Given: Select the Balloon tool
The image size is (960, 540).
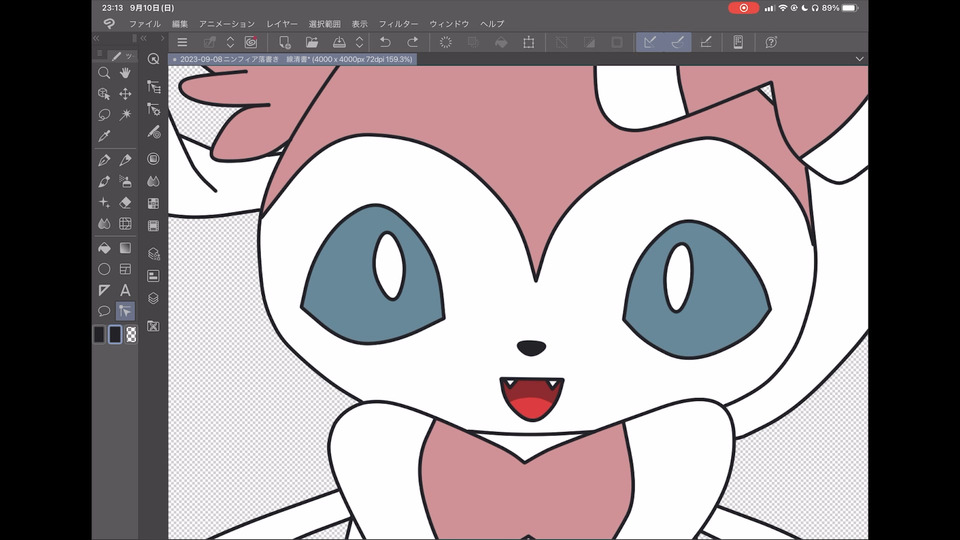Looking at the screenshot, I should point(104,311).
